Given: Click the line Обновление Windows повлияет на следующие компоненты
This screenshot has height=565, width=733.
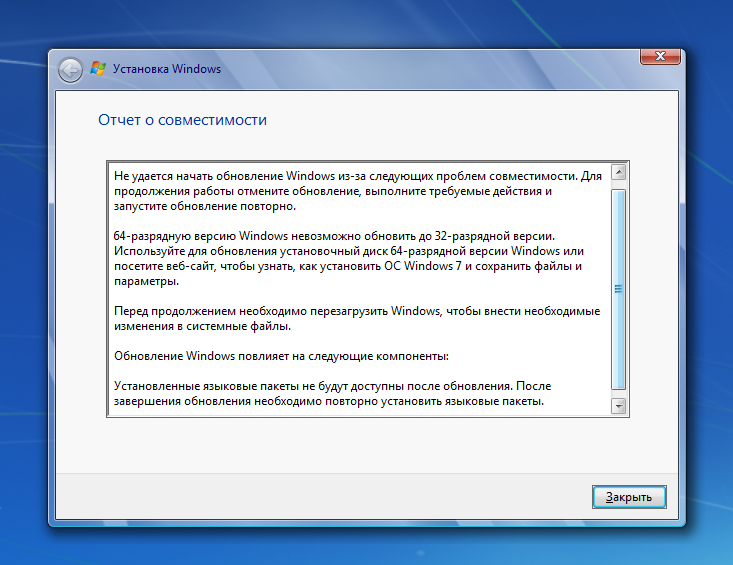Looking at the screenshot, I should pyautogui.click(x=281, y=356).
